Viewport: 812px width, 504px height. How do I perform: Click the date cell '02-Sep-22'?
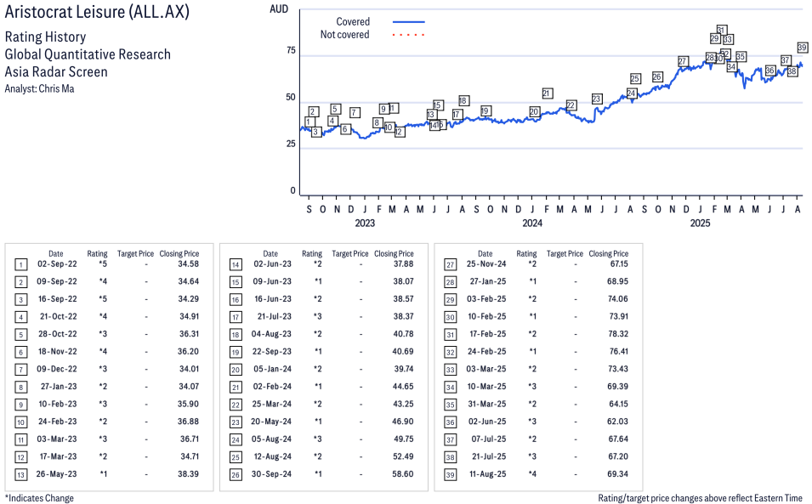57,264
